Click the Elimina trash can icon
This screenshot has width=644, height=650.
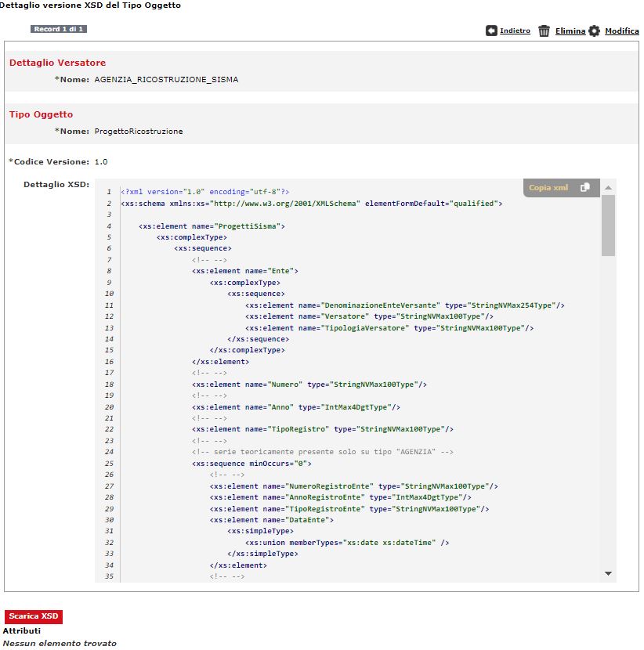544,31
